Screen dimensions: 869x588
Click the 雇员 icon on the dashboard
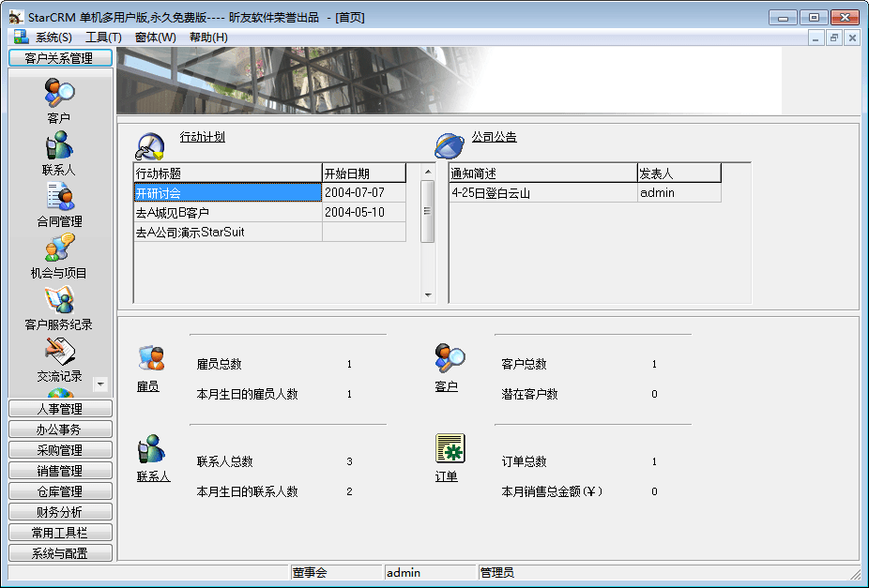(x=150, y=359)
